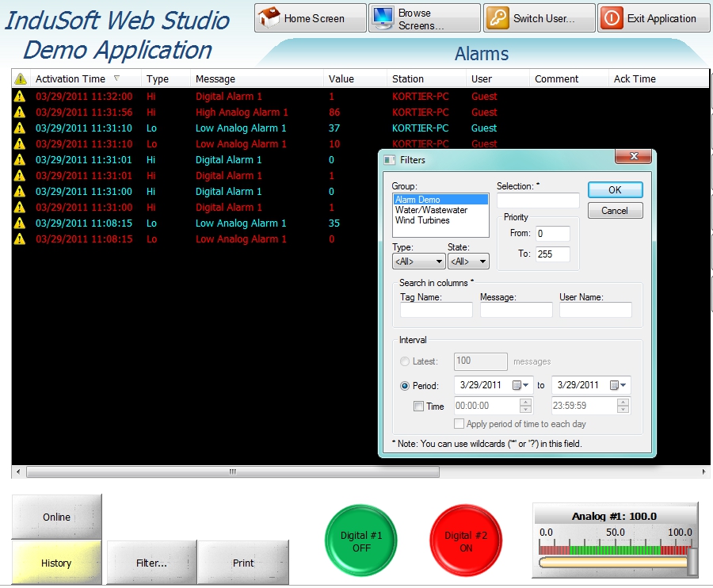Switch alarm view to Online
Screen dimensions: 713x588
click(57, 517)
